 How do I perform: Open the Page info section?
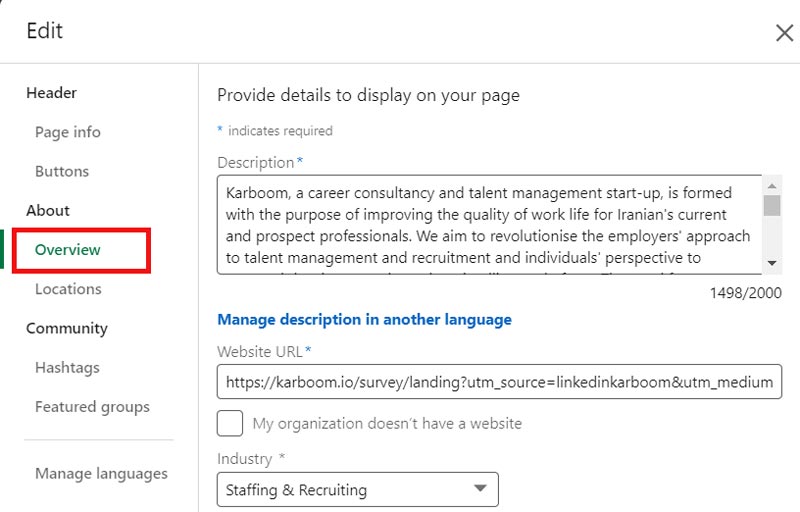click(x=67, y=132)
